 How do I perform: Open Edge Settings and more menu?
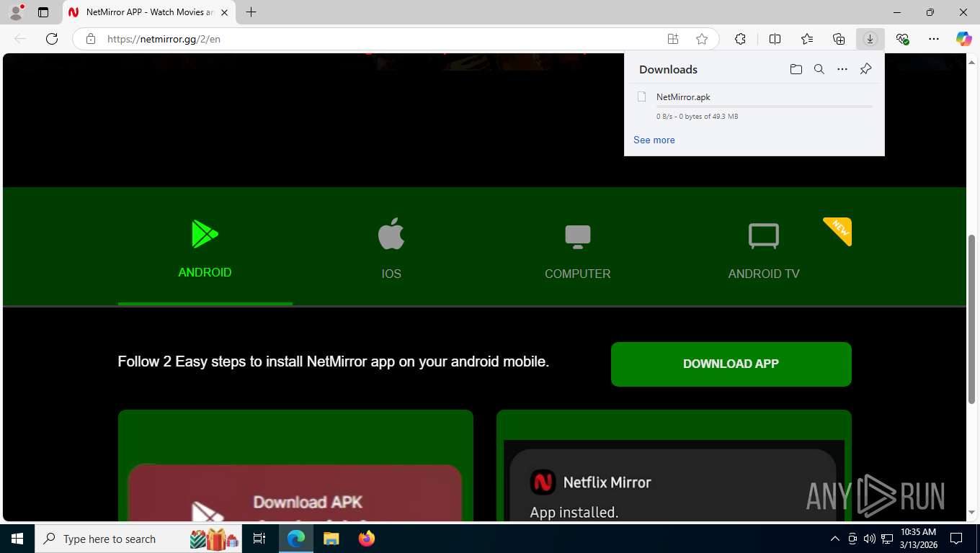(934, 39)
